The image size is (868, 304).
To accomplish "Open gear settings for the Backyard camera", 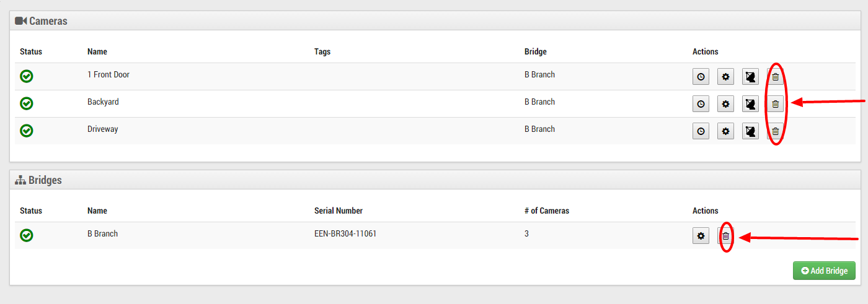I will click(x=725, y=104).
